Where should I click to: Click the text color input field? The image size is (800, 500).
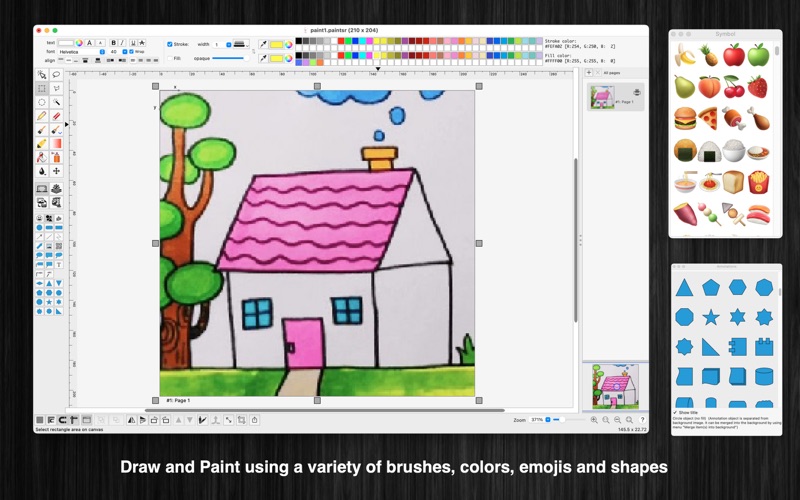coord(66,43)
